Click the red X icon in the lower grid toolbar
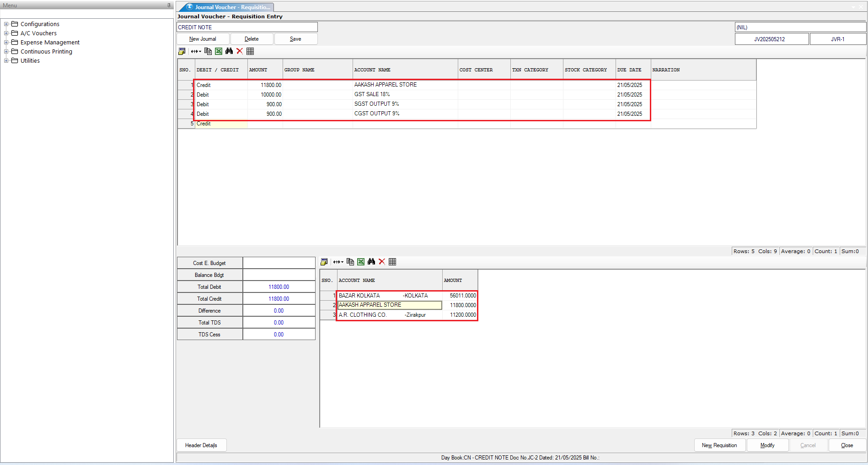The width and height of the screenshot is (868, 465). (x=382, y=262)
